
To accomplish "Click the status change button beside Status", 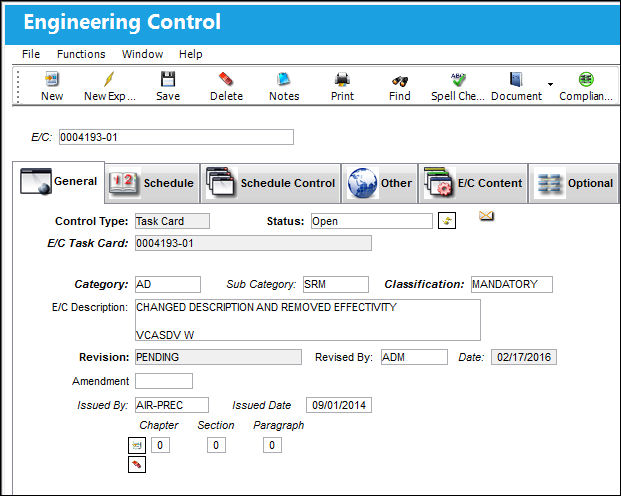I will pyautogui.click(x=447, y=221).
